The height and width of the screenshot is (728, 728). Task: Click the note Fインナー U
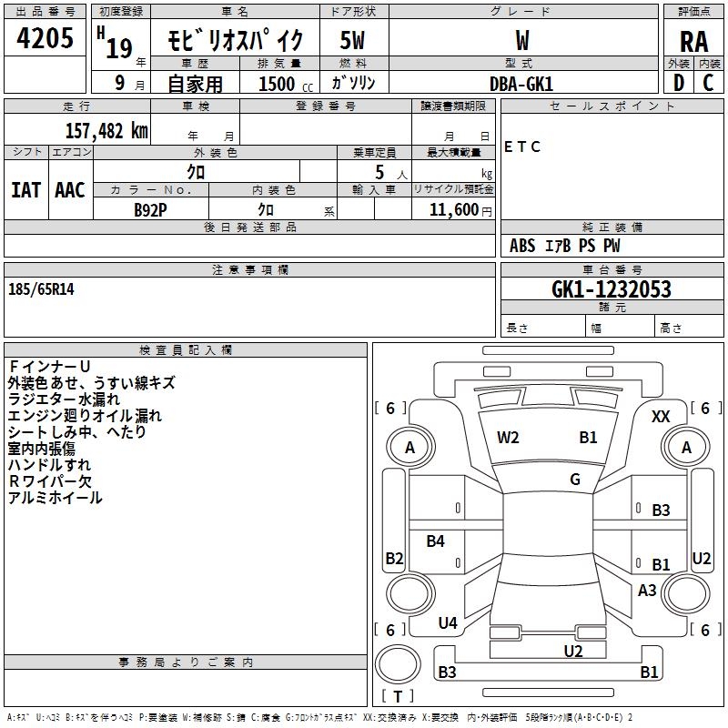[x=49, y=367]
